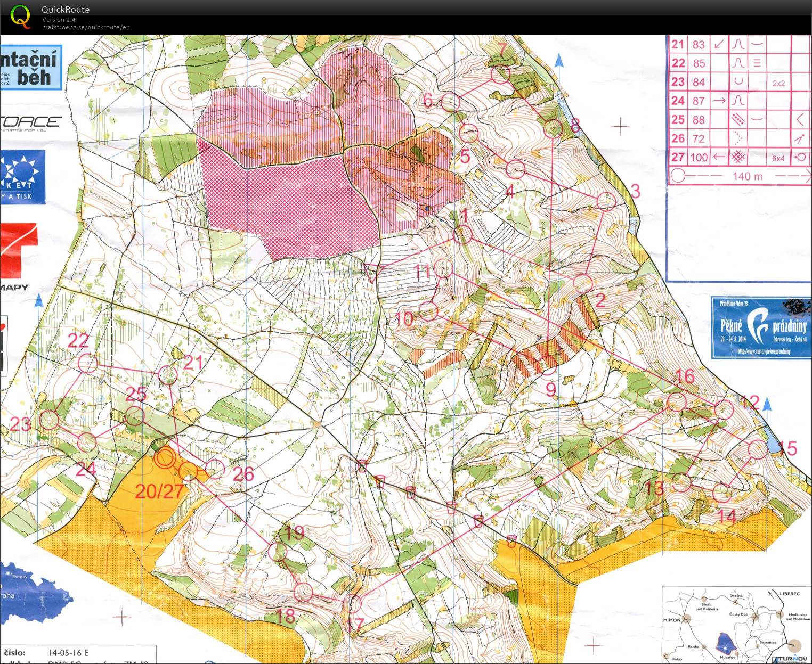Click the 'KET' starburst sponsor logo
This screenshot has width=812, height=664.
[22, 177]
